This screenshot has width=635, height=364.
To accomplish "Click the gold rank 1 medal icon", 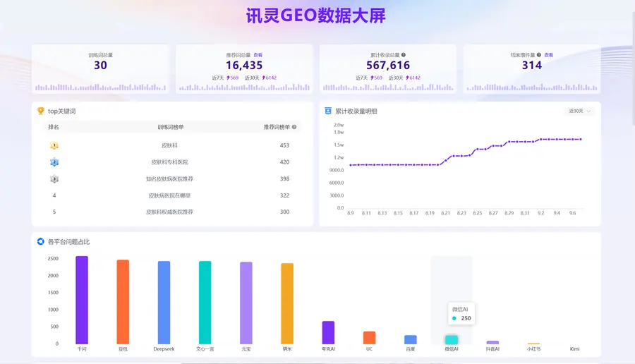I will tap(54, 145).
